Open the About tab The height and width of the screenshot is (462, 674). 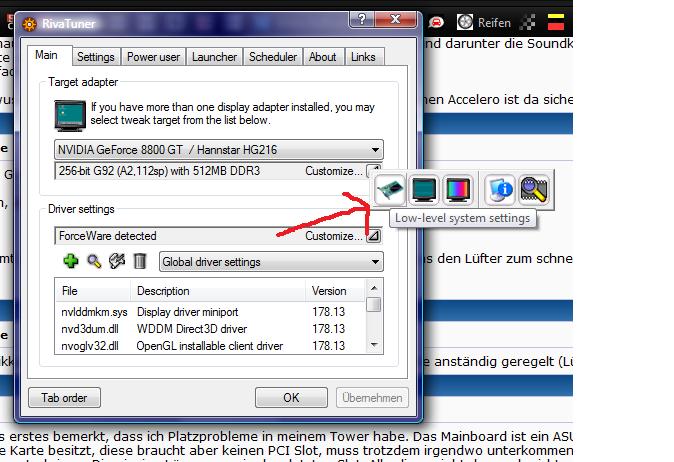pos(322,57)
